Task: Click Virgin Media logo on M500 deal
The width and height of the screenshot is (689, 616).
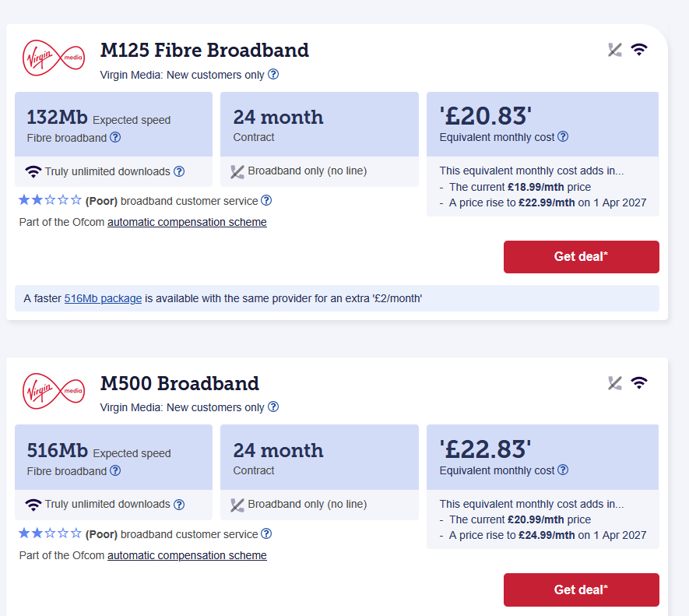Action: pos(54,391)
